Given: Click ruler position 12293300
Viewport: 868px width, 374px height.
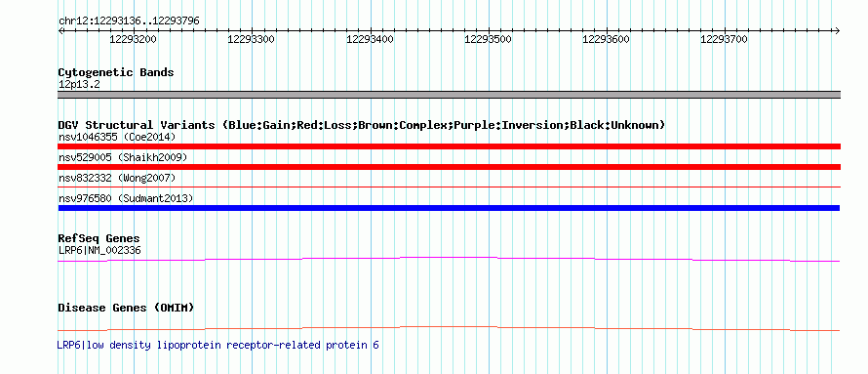Looking at the screenshot, I should 252,39.
